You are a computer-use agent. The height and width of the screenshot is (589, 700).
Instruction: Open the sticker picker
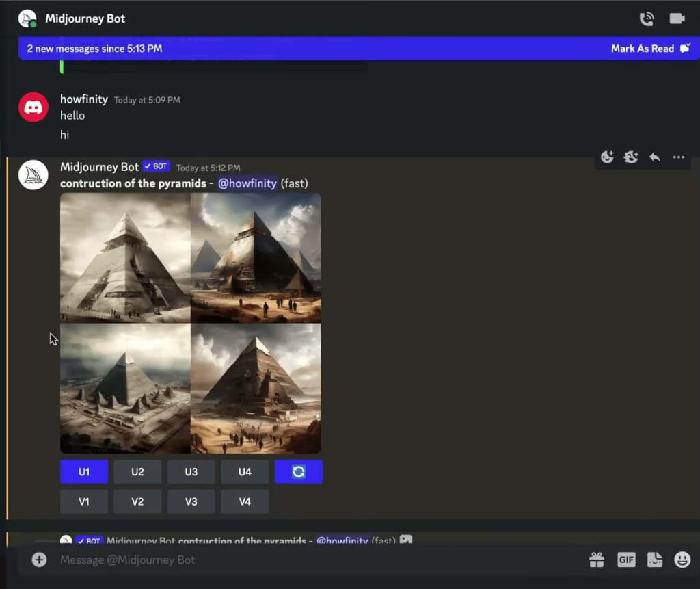click(654, 560)
